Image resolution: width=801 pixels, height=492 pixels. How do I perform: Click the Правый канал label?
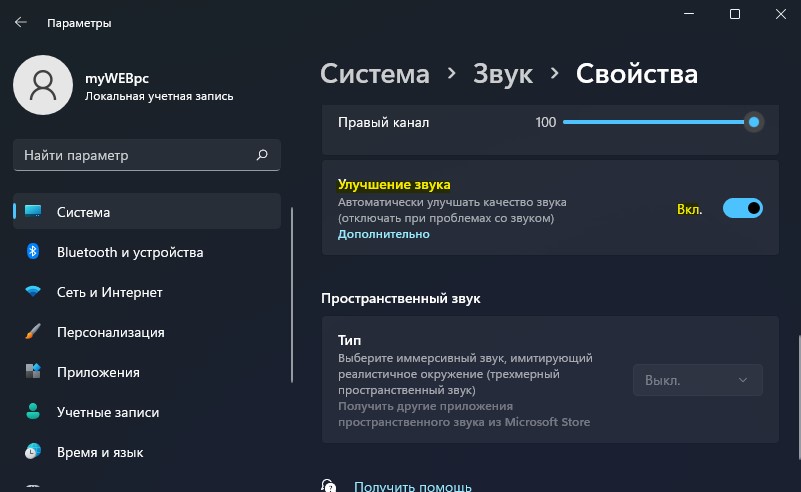pyautogui.click(x=383, y=123)
